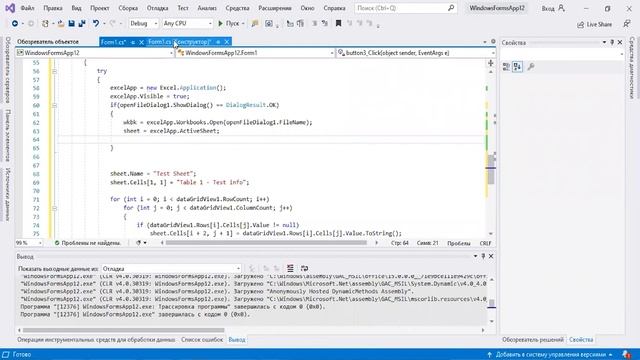
Task: Click the notifications icon in status bar
Action: pos(626,354)
